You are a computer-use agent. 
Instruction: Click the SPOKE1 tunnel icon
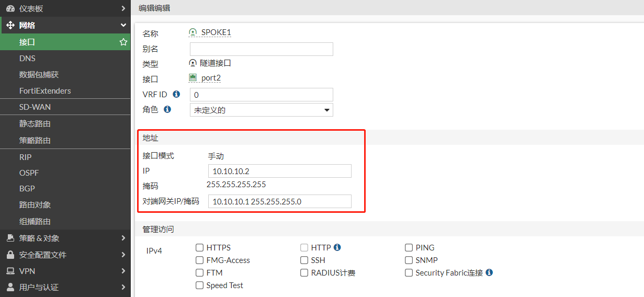tap(193, 32)
